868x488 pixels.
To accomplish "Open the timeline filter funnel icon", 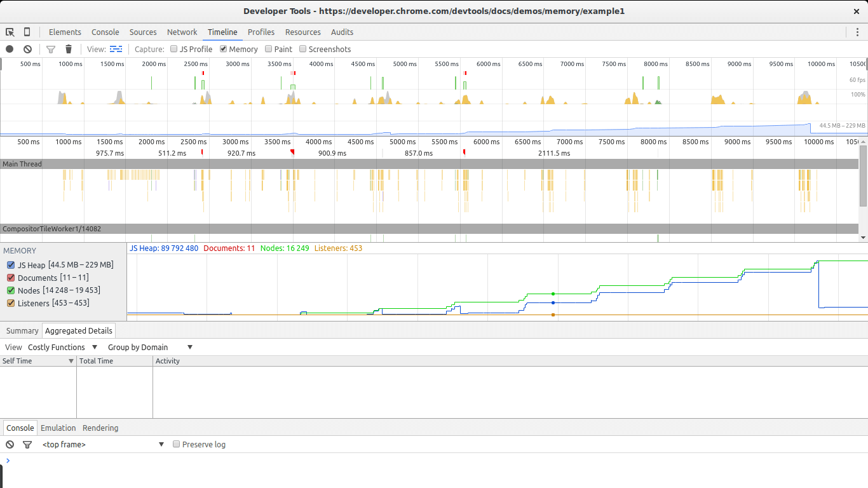I will 51,49.
